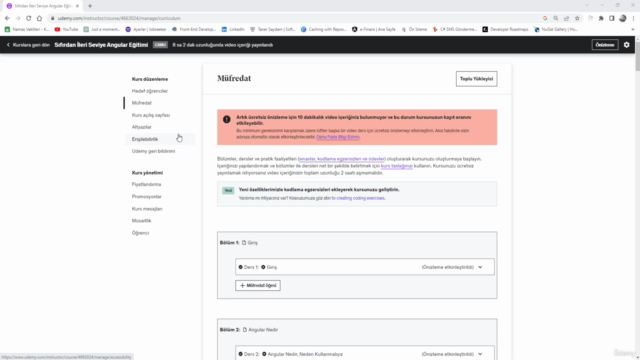Click the Önizleme button
This screenshot has height=360, width=640.
pos(605,45)
